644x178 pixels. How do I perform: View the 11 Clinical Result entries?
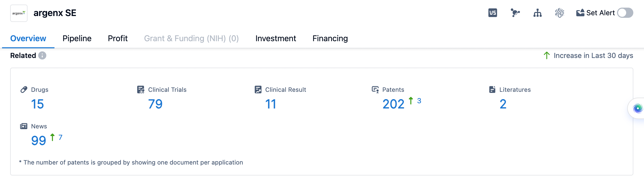(x=271, y=104)
